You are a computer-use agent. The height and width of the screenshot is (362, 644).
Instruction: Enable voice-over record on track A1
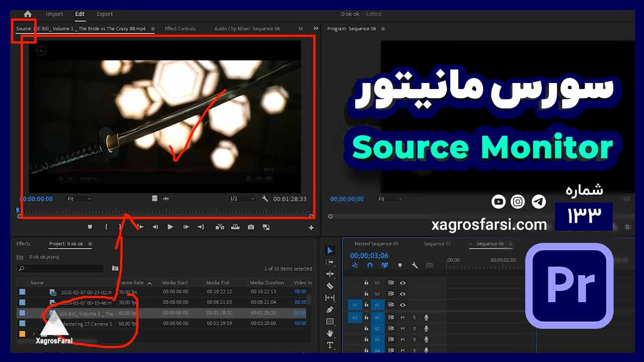426,317
